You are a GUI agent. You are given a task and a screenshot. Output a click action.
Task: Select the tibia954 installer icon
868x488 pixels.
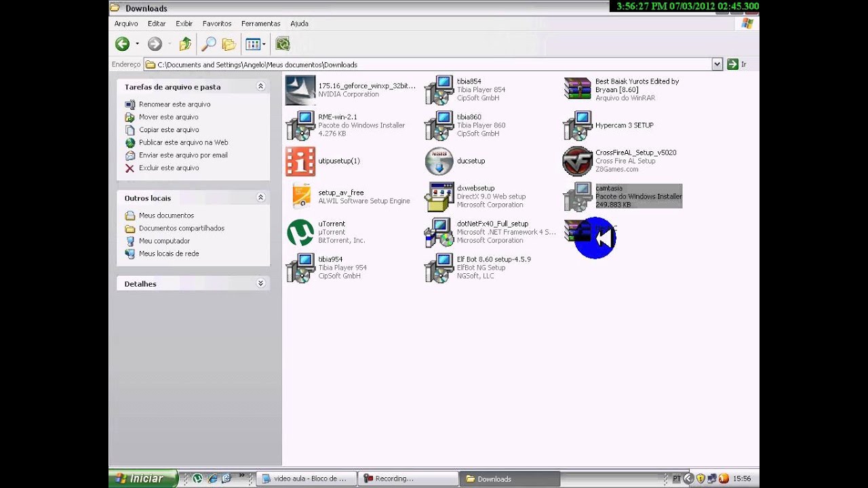pos(300,268)
